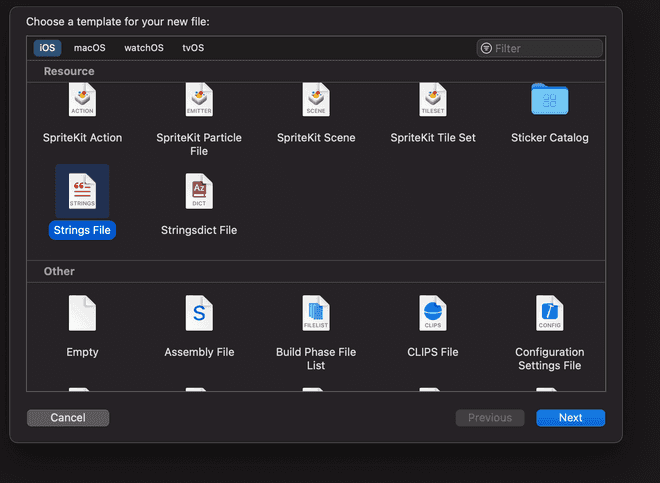
Task: Show the tvOS templates tab
Action: point(192,48)
